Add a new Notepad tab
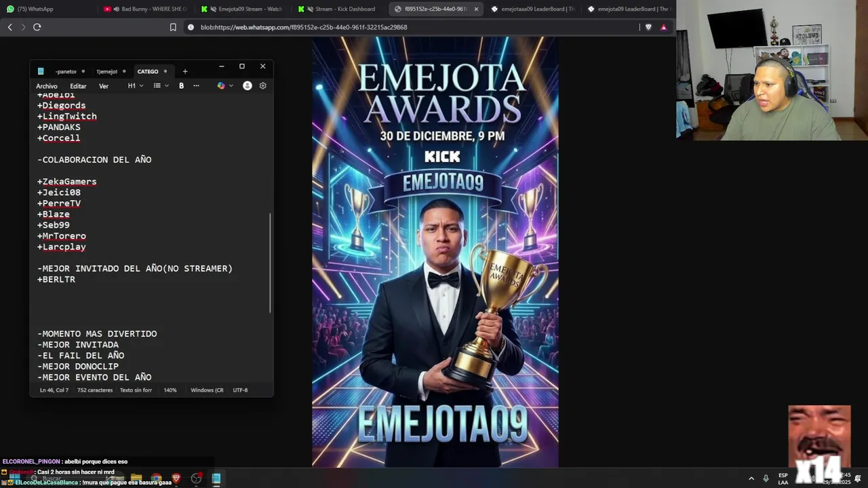 click(184, 71)
